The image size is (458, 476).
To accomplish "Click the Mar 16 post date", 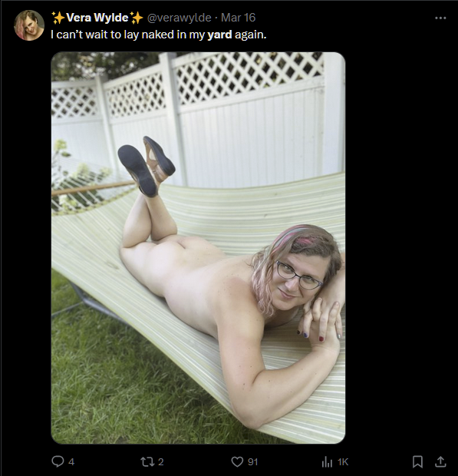I will 238,18.
